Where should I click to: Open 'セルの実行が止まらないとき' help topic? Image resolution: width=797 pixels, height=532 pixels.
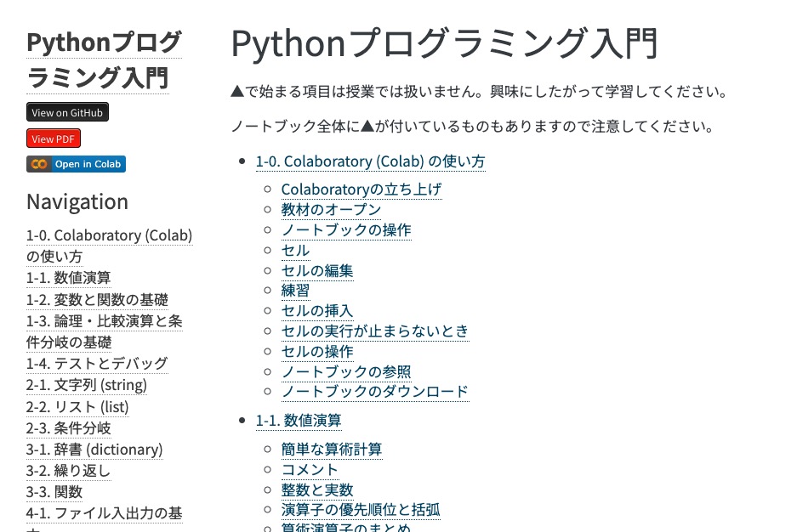click(x=374, y=331)
